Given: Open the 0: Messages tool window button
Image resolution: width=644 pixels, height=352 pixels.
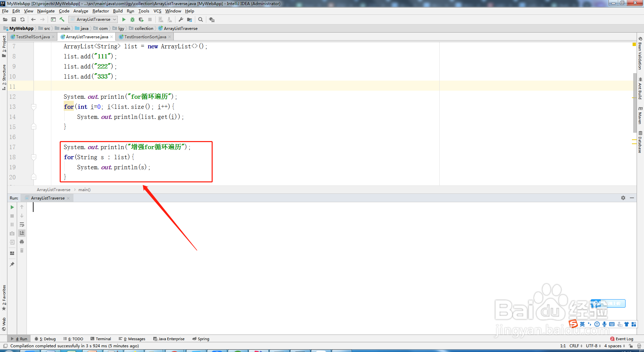Looking at the screenshot, I should (132, 339).
